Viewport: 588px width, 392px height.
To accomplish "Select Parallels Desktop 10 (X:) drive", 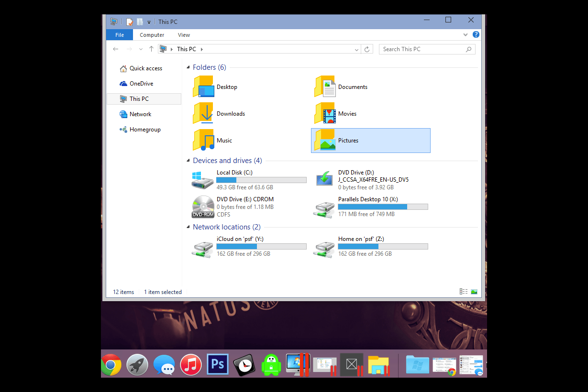I will click(371, 207).
